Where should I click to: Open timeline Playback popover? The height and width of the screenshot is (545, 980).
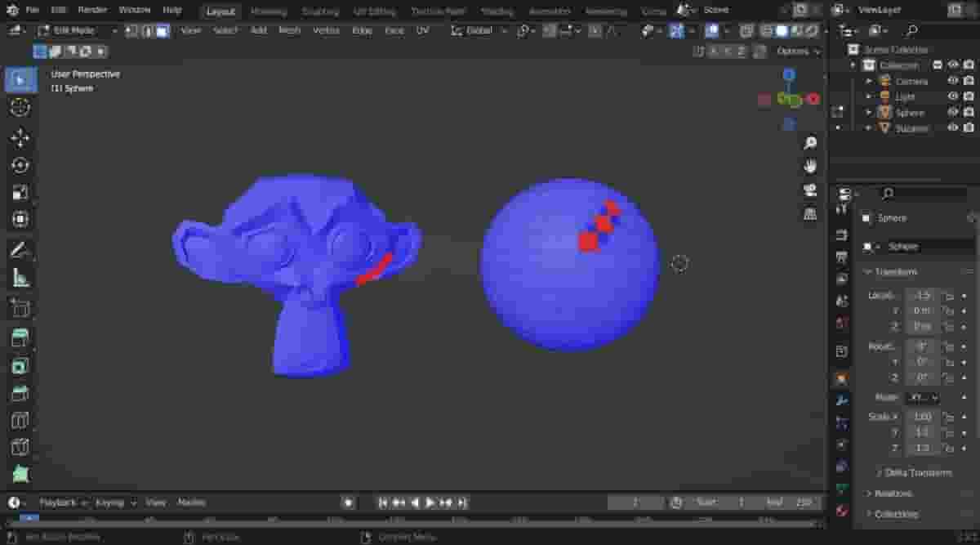62,503
